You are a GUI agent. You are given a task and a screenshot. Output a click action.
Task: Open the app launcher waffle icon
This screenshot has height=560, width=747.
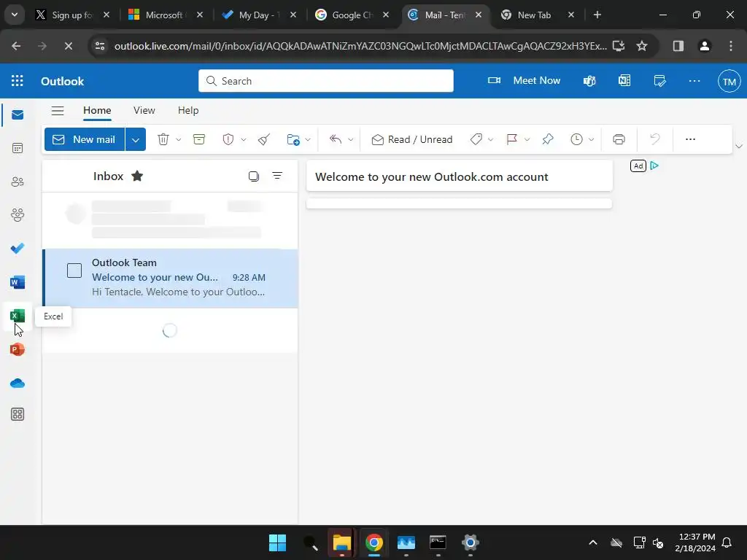pos(18,81)
